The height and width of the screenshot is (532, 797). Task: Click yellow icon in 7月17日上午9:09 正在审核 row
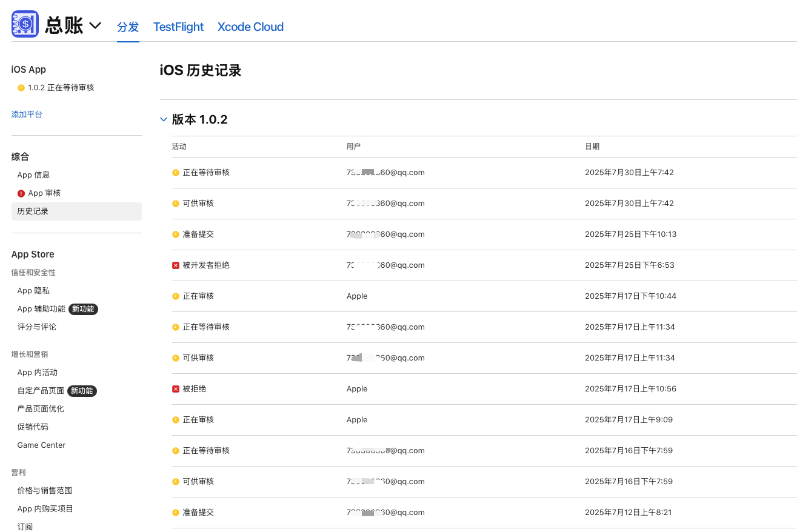(x=176, y=420)
